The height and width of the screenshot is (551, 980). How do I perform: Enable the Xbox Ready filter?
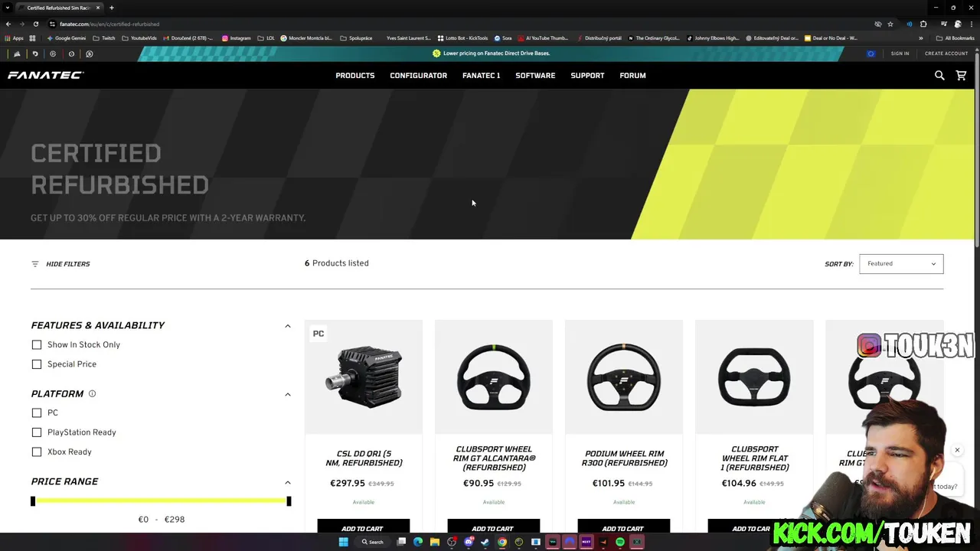[x=37, y=452]
